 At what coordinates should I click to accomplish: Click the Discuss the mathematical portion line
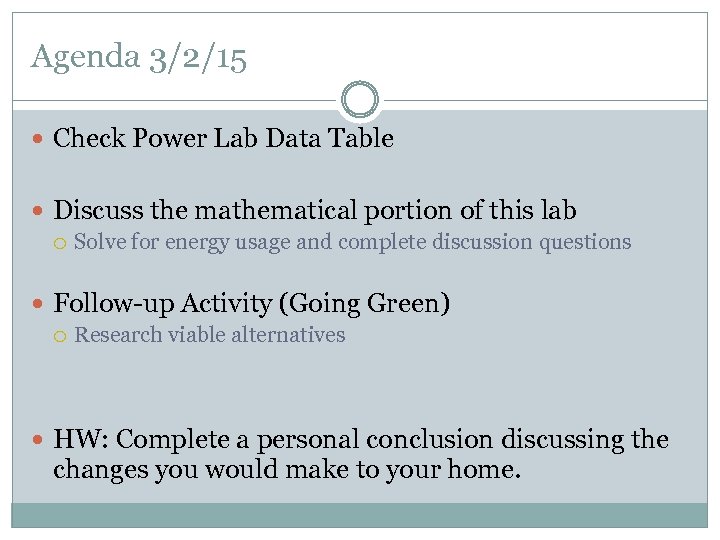(x=315, y=211)
